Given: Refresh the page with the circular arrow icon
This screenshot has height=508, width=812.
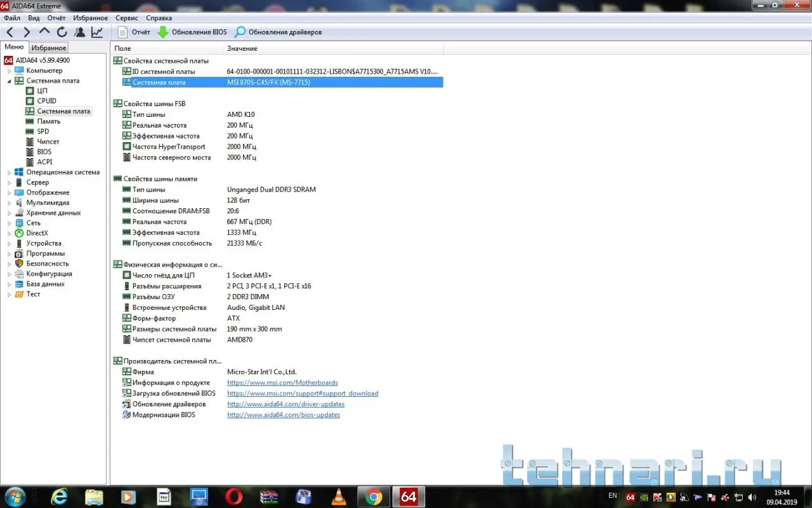Looking at the screenshot, I should tap(62, 32).
